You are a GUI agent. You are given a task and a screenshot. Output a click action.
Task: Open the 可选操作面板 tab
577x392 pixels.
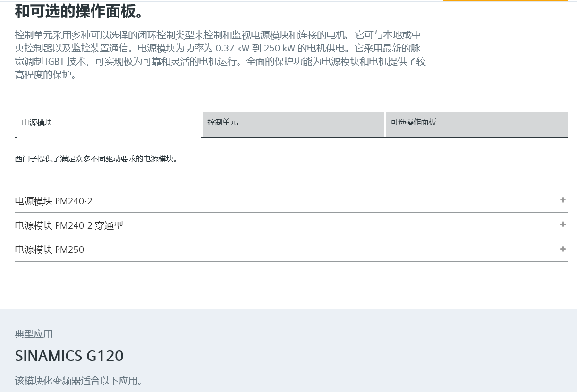(477, 125)
